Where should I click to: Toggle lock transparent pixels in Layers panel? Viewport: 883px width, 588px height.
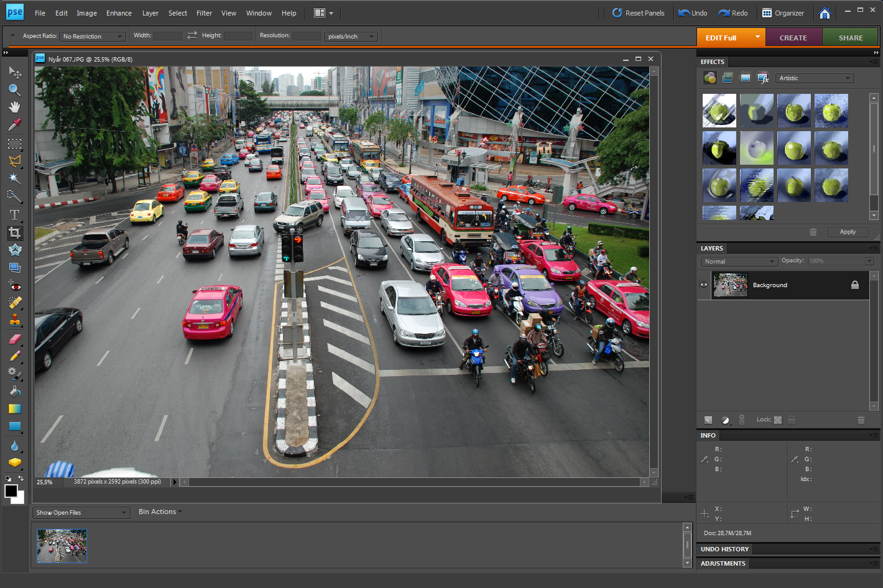[x=777, y=420]
